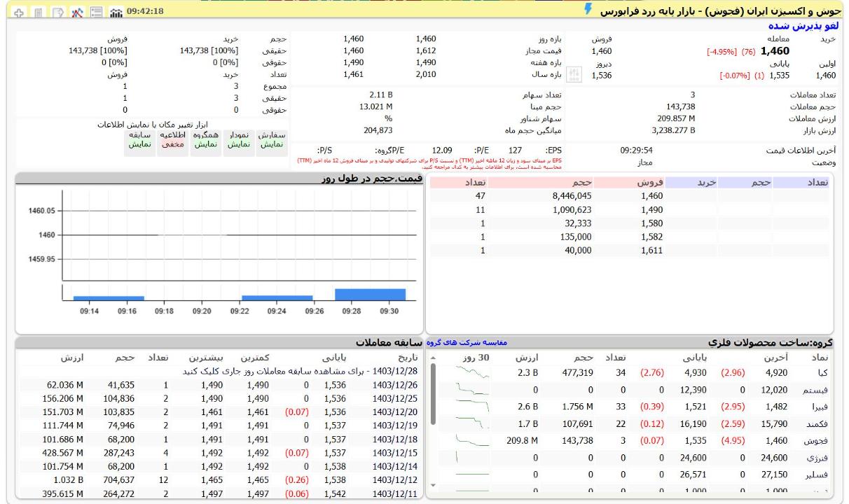This screenshot has height=504, width=849.
Task: Toggle the همگروه panel visibility
Action: tap(206, 139)
